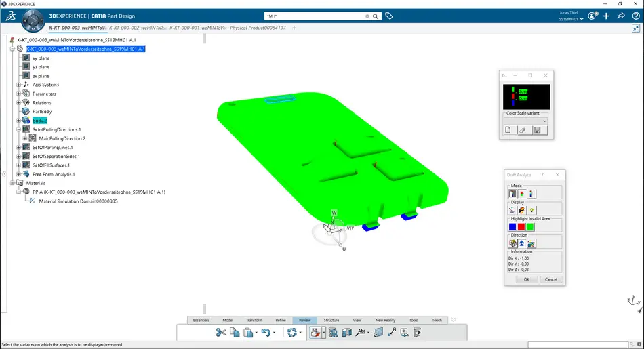Expand the Free Form Analysis.1 node

[18, 174]
